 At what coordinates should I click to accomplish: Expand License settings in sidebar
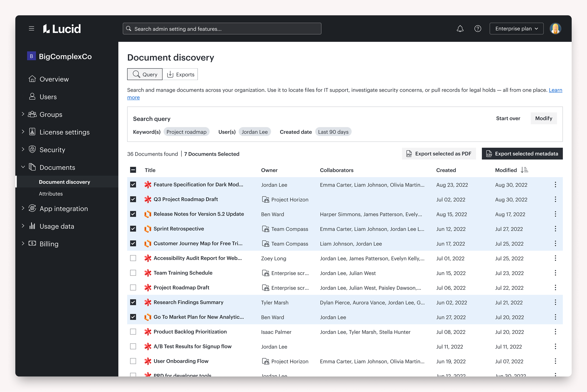tap(23, 132)
